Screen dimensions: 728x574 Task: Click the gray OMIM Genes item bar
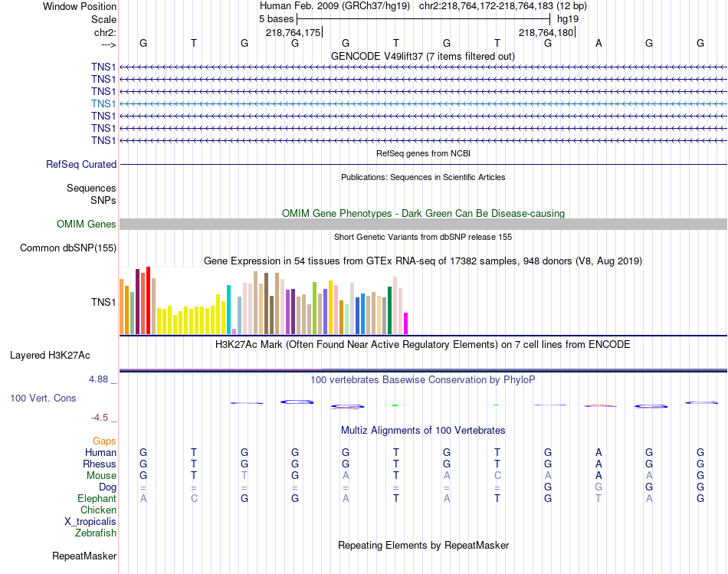coord(424,225)
